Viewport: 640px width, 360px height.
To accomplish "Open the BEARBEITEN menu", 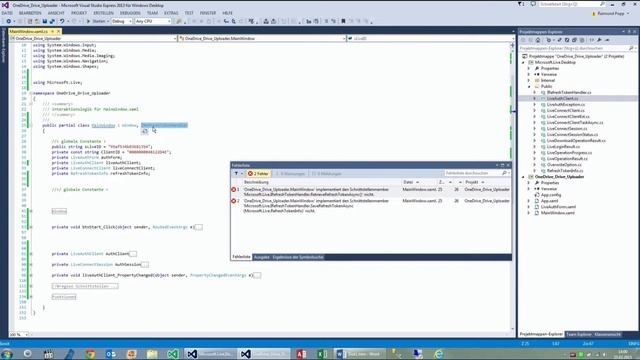I will pos(30,13).
